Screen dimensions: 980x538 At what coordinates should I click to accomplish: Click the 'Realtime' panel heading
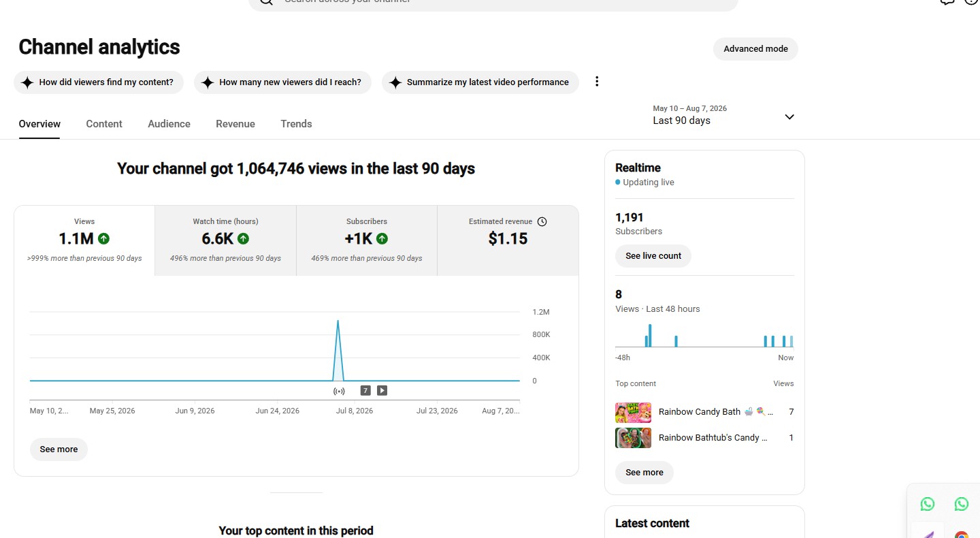tap(638, 168)
